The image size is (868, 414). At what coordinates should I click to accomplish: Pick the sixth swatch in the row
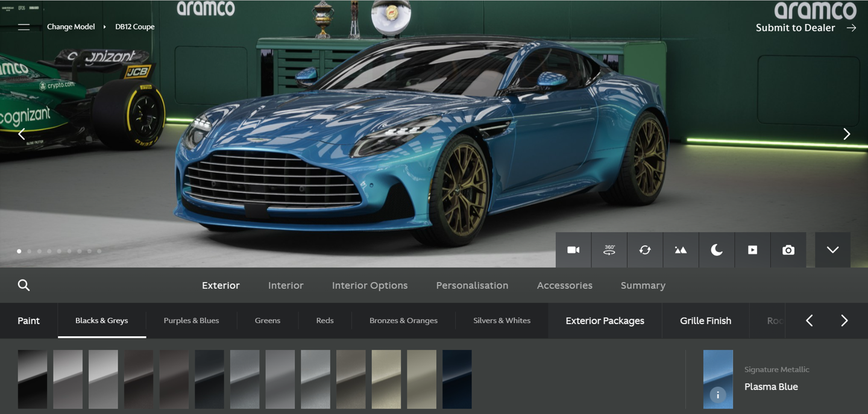point(210,380)
